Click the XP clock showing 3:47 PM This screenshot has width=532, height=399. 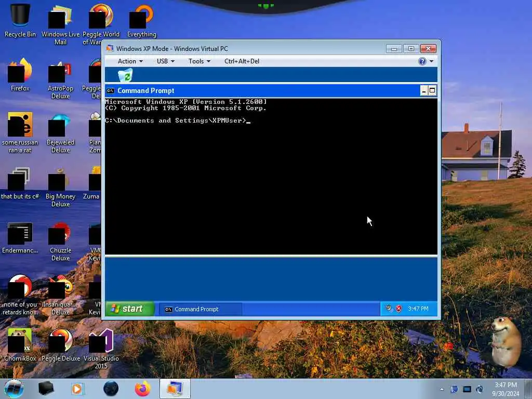click(x=418, y=309)
